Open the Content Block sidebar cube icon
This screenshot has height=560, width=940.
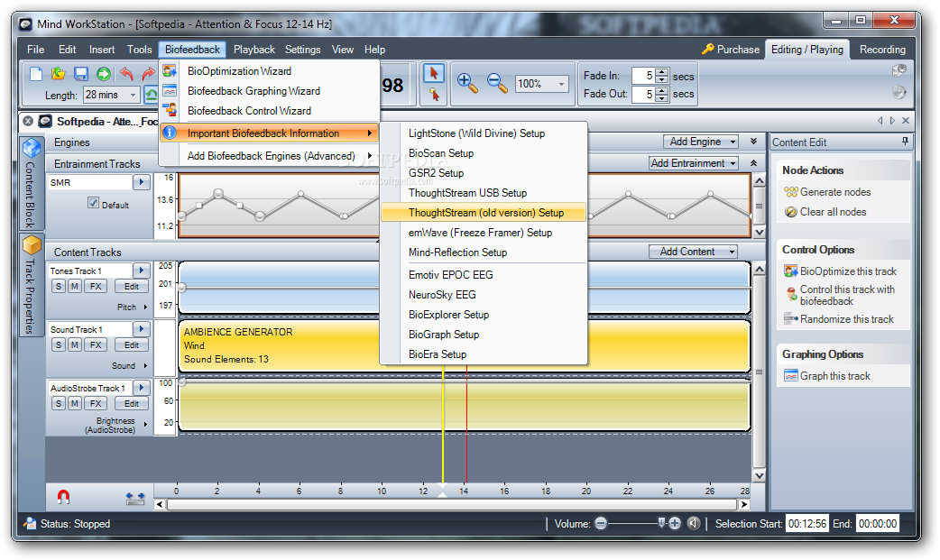(x=32, y=148)
